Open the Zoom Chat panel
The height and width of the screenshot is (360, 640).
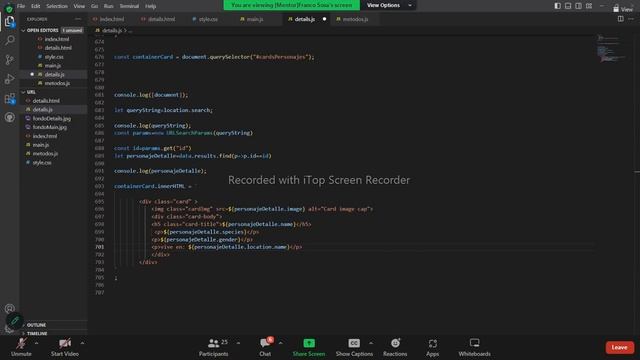click(x=265, y=347)
